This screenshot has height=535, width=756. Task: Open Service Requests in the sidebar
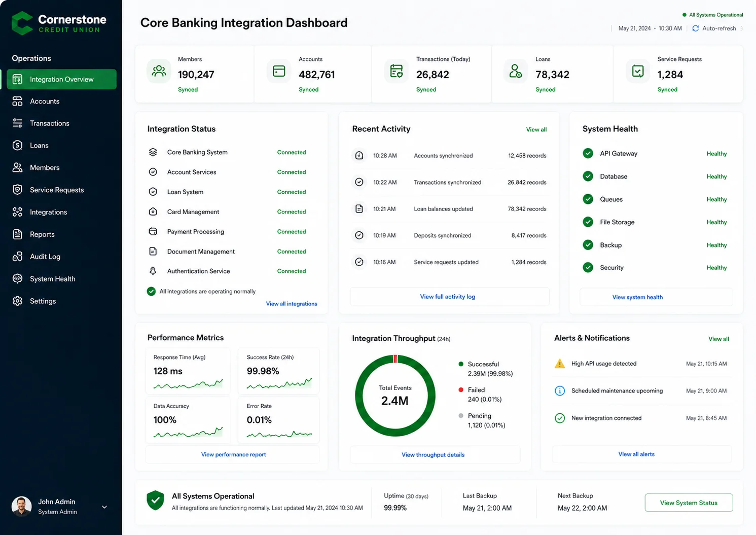[62, 190]
